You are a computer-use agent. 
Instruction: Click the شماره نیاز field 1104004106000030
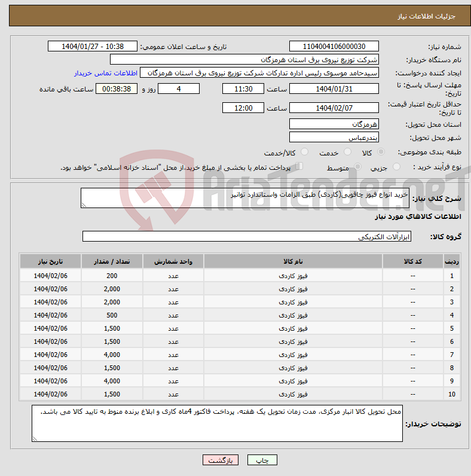[x=334, y=47]
